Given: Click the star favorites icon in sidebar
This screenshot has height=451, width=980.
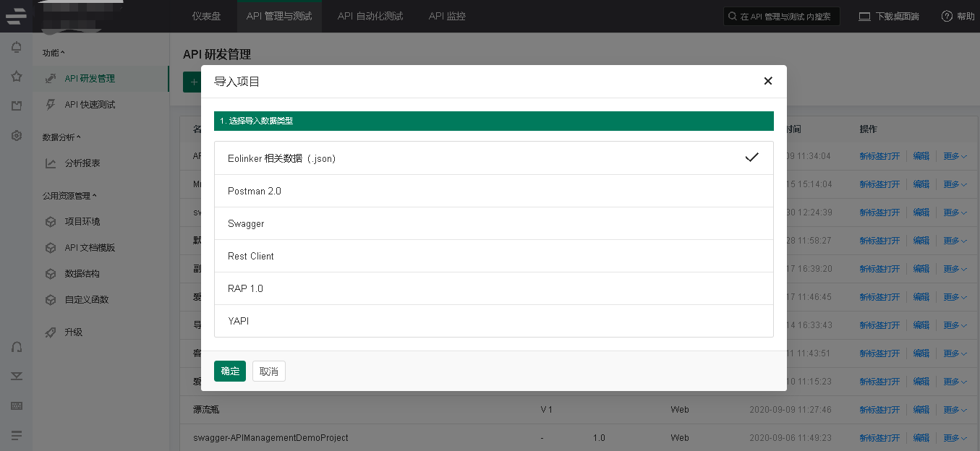Looking at the screenshot, I should pos(16,77).
